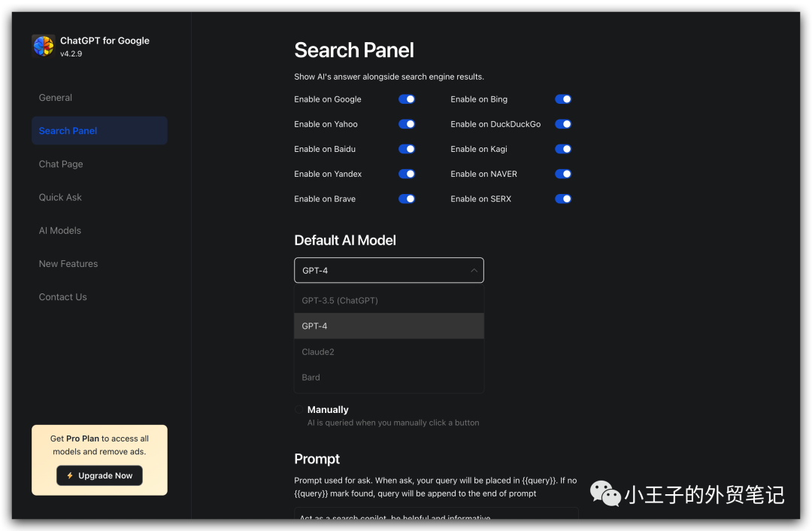The width and height of the screenshot is (812, 531).
Task: Click the Enable on Baidu label
Action: click(x=325, y=149)
